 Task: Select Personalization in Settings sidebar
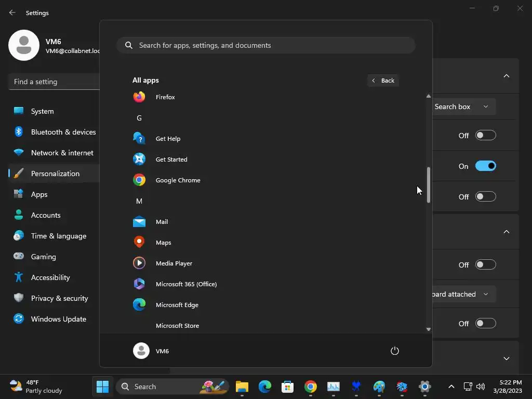pyautogui.click(x=54, y=174)
